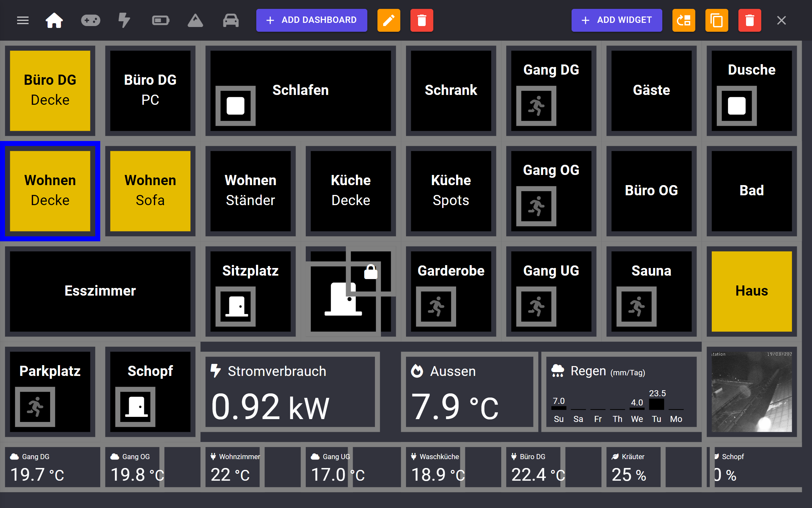Click the Su bar showing 7.0 mm
This screenshot has width=812, height=508.
(x=559, y=408)
